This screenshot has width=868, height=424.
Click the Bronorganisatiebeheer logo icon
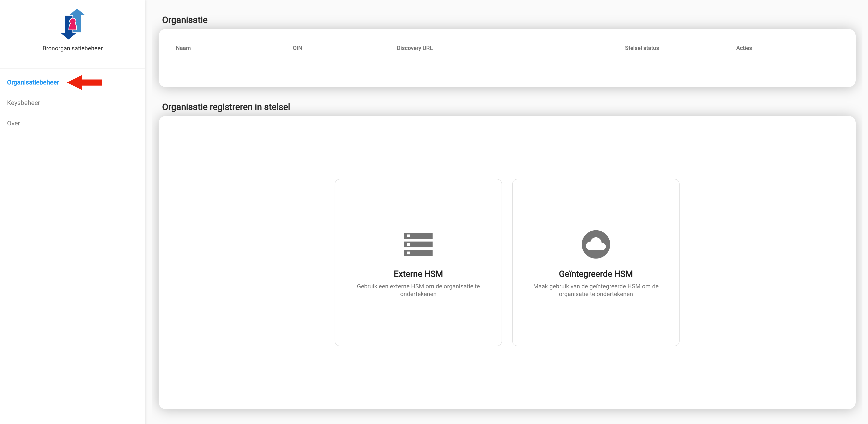pos(73,24)
